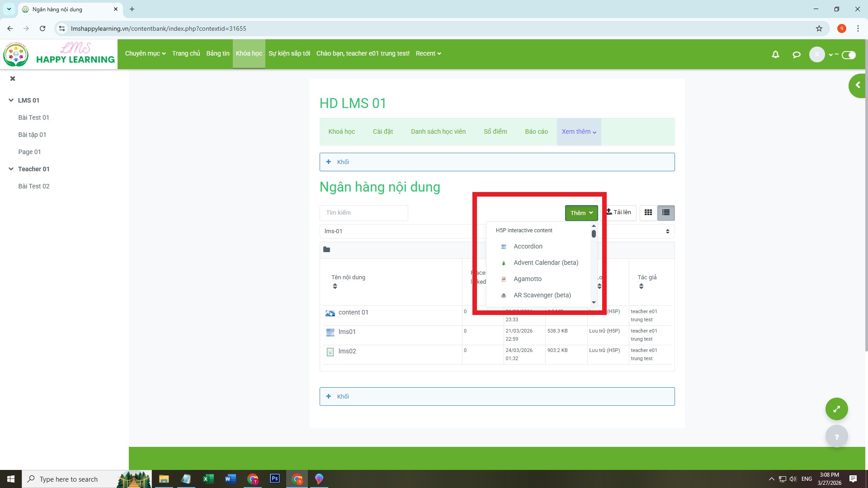Click the folder icon in content bank
This screenshot has height=488, width=868.
(327, 249)
